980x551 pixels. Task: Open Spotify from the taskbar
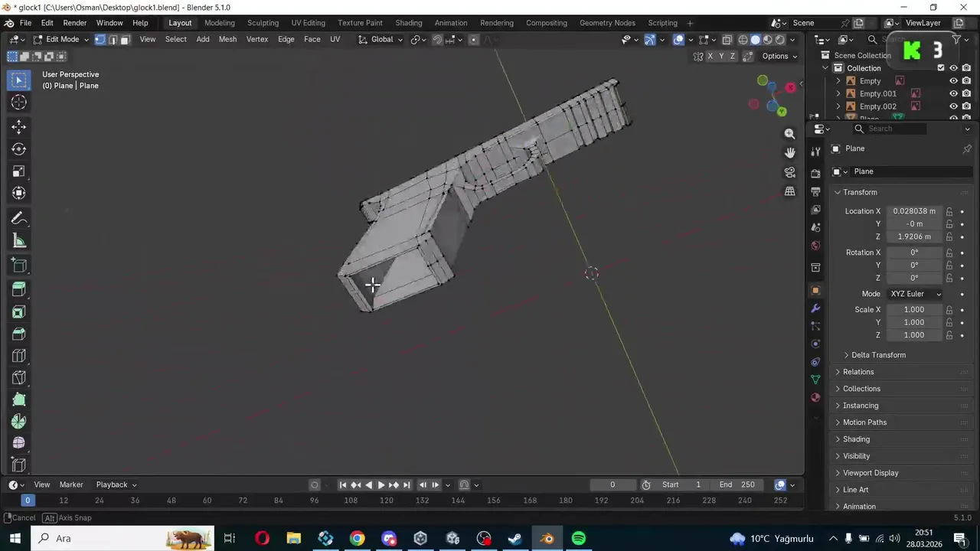[579, 539]
